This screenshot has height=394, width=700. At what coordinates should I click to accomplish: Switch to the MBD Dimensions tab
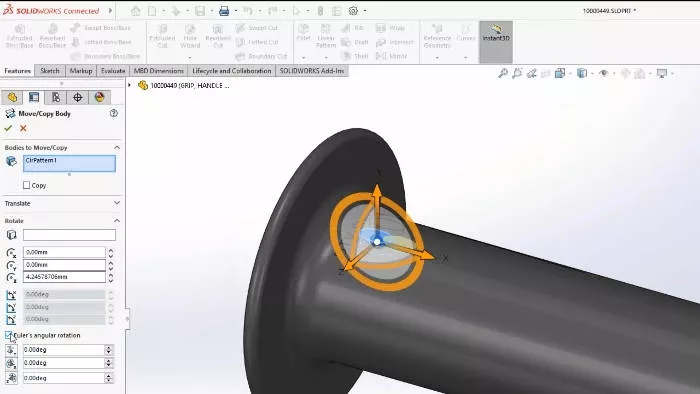pyautogui.click(x=158, y=71)
